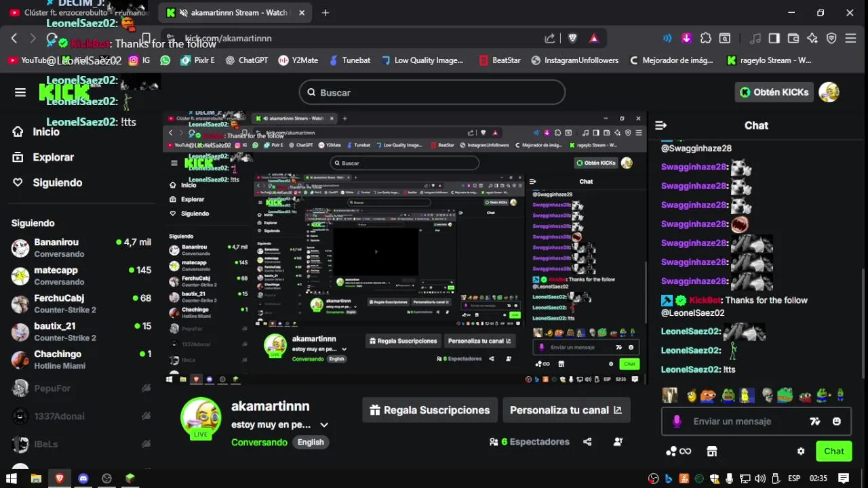Screen dimensions: 868x488
Task: Open Chachingo channel in following list
Action: (81, 359)
